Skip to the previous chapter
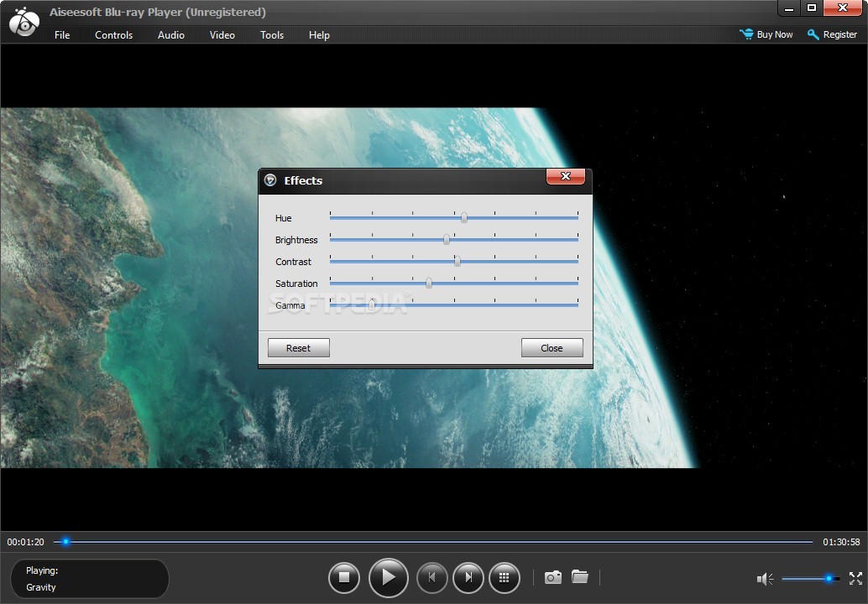This screenshot has width=868, height=604. tap(431, 577)
